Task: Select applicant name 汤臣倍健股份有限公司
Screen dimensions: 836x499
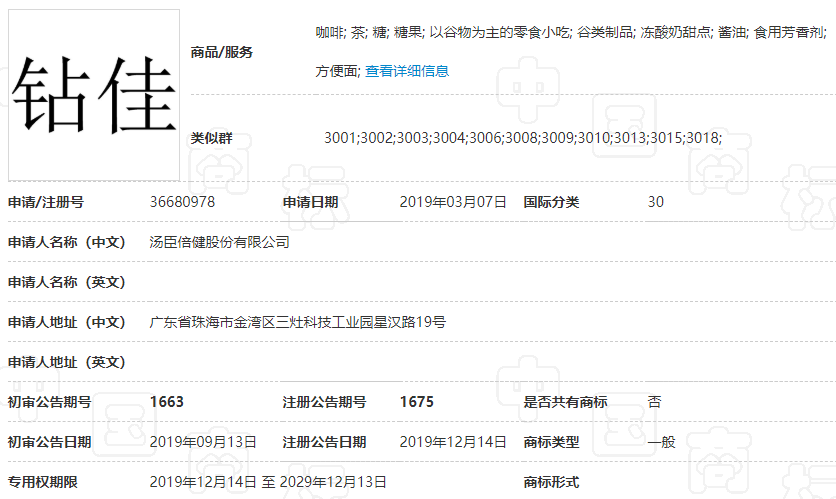Action: (219, 242)
